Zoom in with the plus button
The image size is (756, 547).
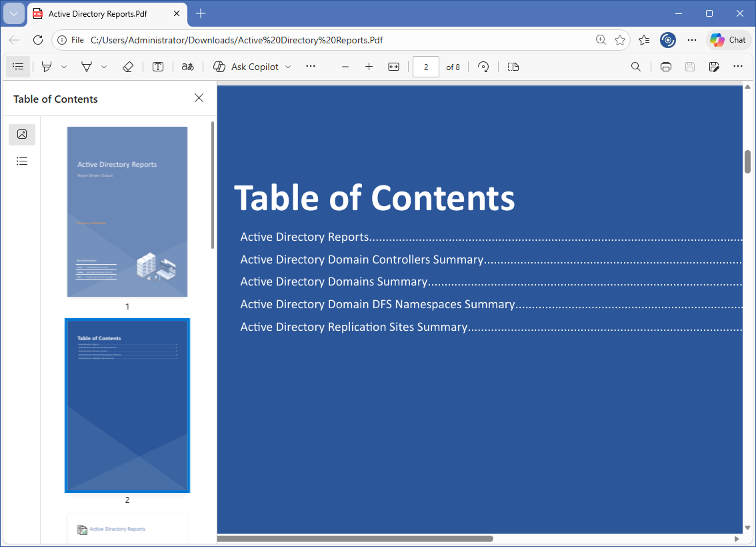(369, 67)
